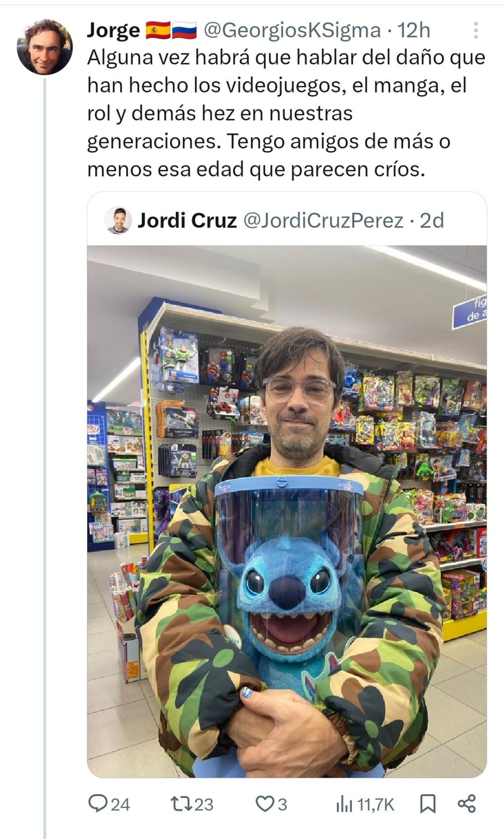Click the @JordiCruzPerez handle
The height and width of the screenshot is (839, 504).
323,221
